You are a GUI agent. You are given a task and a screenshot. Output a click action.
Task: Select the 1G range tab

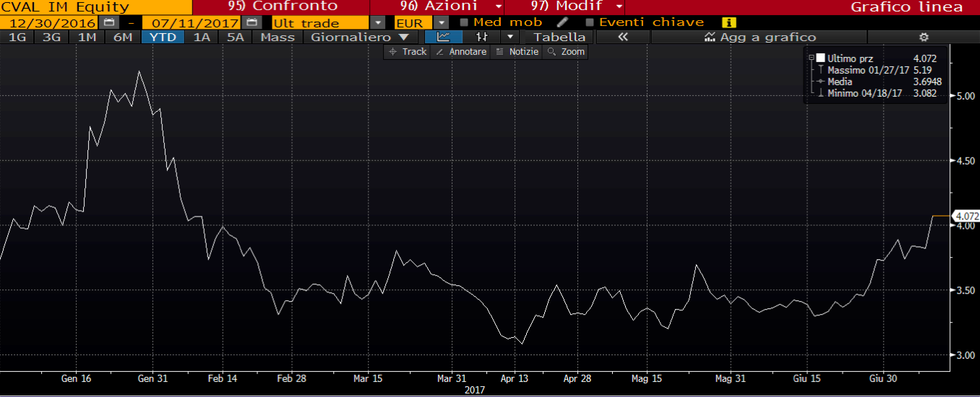[17, 37]
